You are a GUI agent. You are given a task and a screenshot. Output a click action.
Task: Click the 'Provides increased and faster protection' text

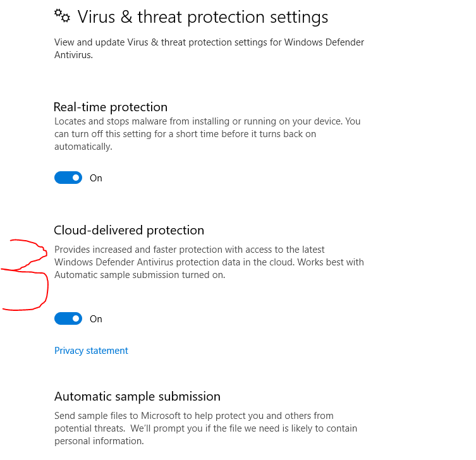point(209,262)
